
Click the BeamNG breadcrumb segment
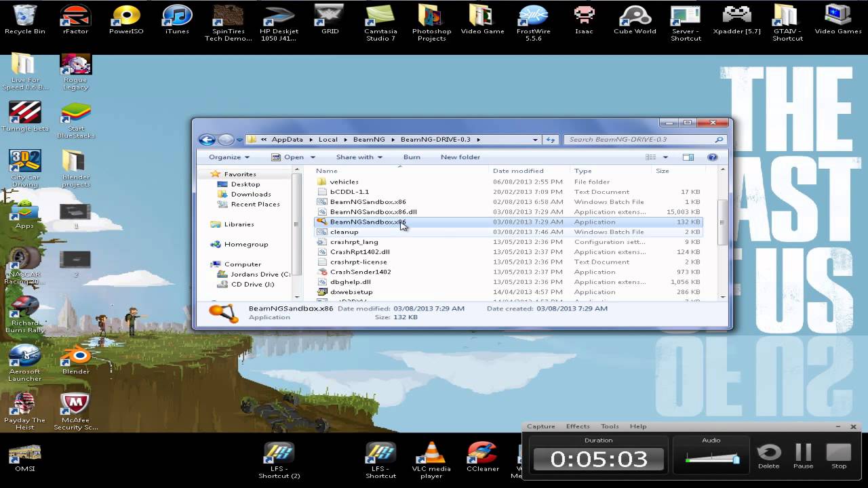369,140
